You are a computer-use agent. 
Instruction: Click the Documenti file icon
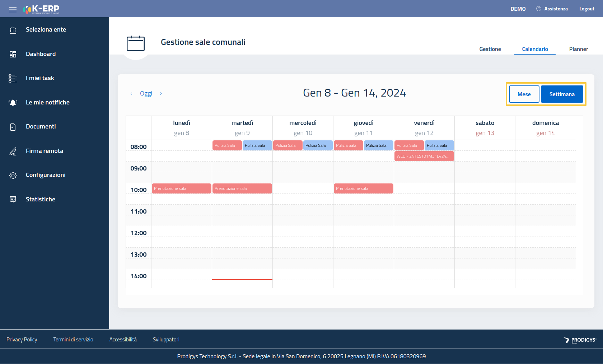point(13,127)
